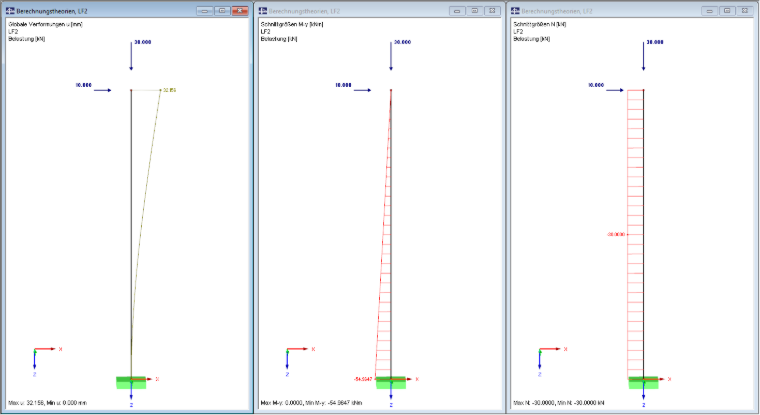Click the 10.000 horizontal load value in right window
This screenshot has height=415, width=760.
click(596, 85)
